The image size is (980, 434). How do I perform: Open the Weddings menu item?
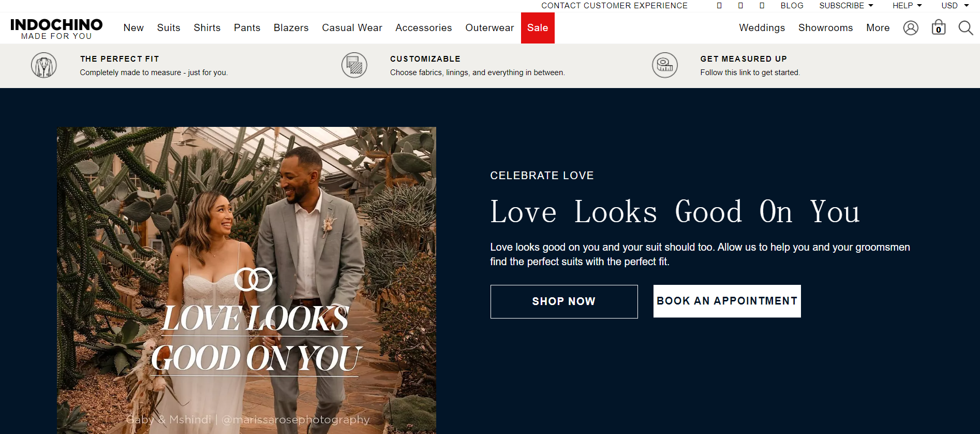click(x=762, y=28)
